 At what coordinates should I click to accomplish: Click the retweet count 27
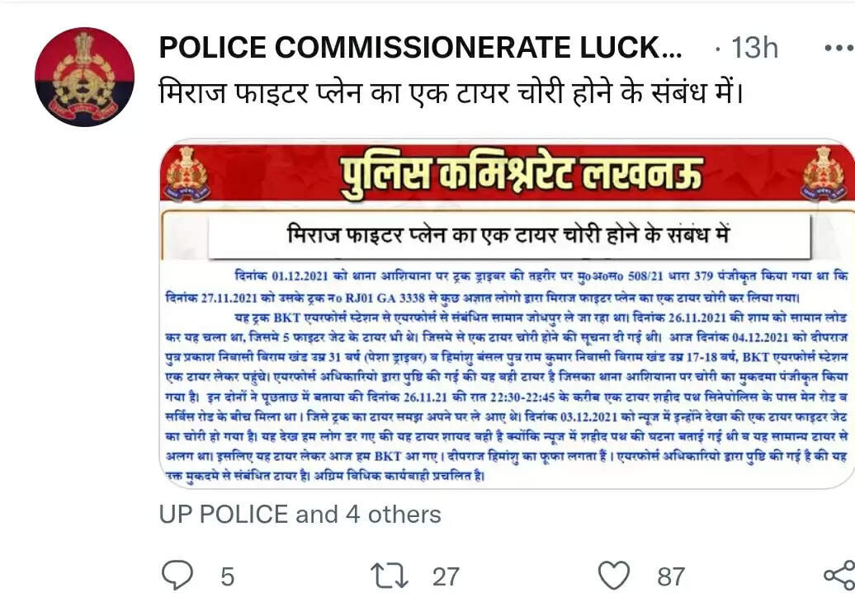click(x=446, y=576)
